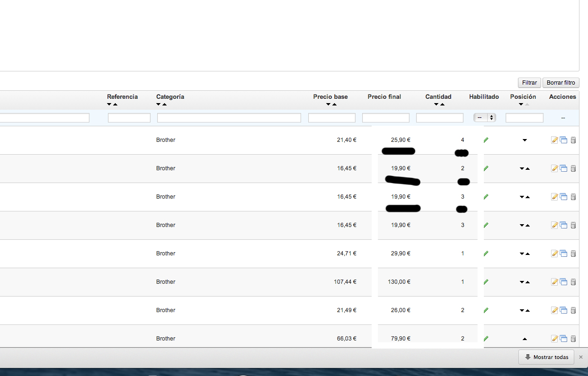Move the 24,71 € product up in position
Viewport: 588px width, 376px height.
tap(527, 254)
